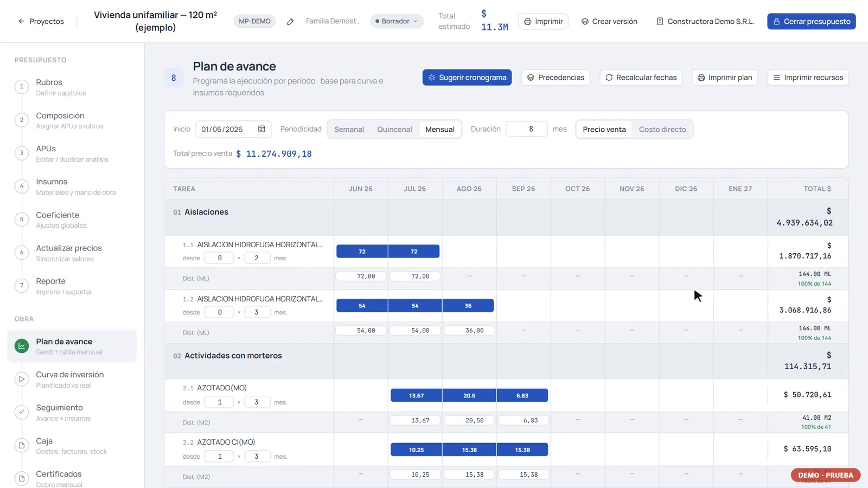The width and height of the screenshot is (868, 488).
Task: Click the MP-DEMO project code badge
Action: tap(254, 21)
